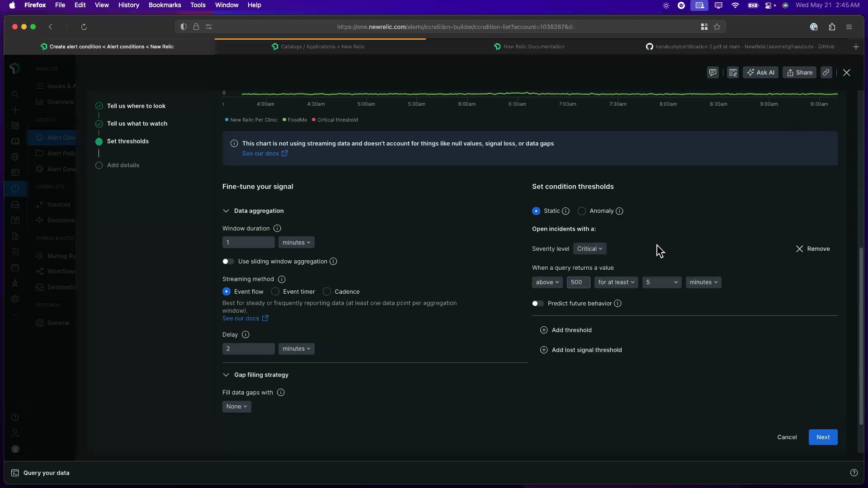The image size is (868, 488).
Task: Bookmark this page with the star icon
Action: click(x=717, y=27)
